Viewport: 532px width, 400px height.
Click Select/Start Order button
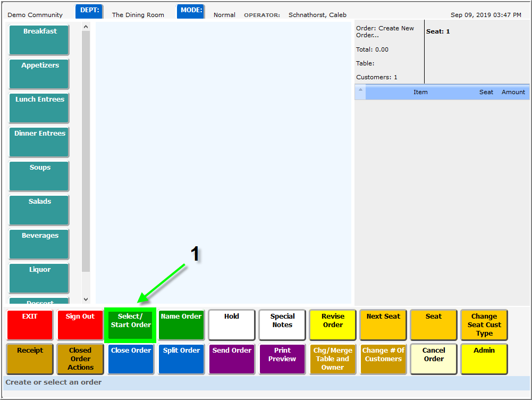coord(131,324)
